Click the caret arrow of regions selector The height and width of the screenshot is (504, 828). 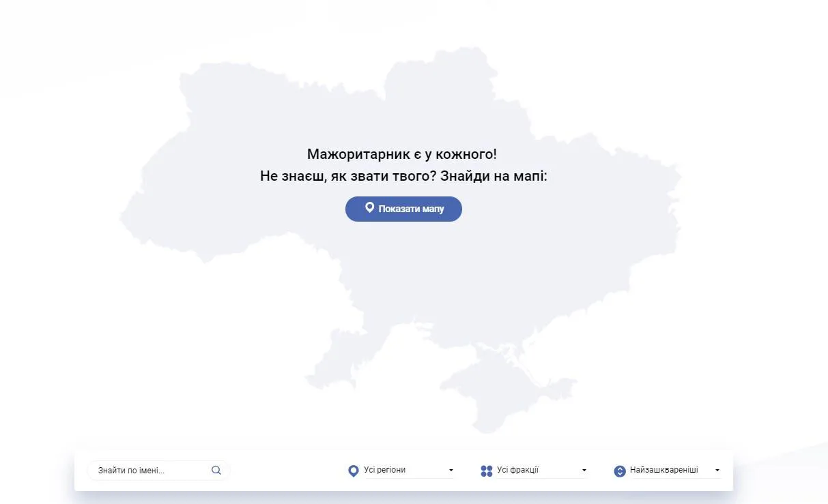(451, 471)
